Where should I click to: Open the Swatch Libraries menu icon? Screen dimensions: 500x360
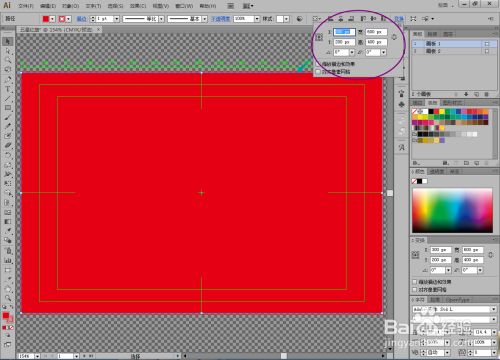(416, 163)
